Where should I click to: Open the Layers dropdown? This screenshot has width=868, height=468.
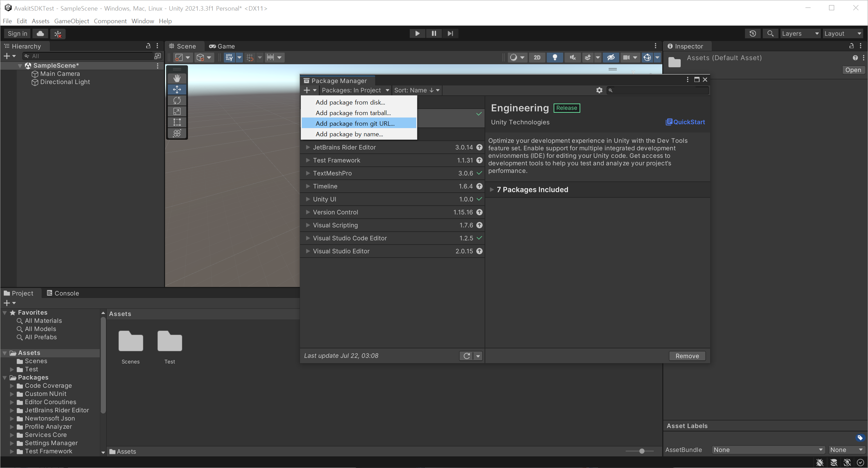pyautogui.click(x=800, y=33)
